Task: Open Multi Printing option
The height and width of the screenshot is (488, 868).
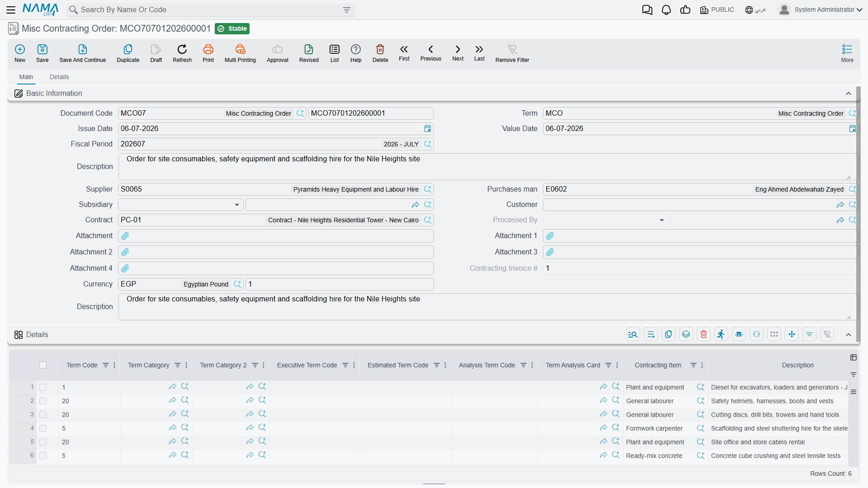Action: (x=240, y=53)
